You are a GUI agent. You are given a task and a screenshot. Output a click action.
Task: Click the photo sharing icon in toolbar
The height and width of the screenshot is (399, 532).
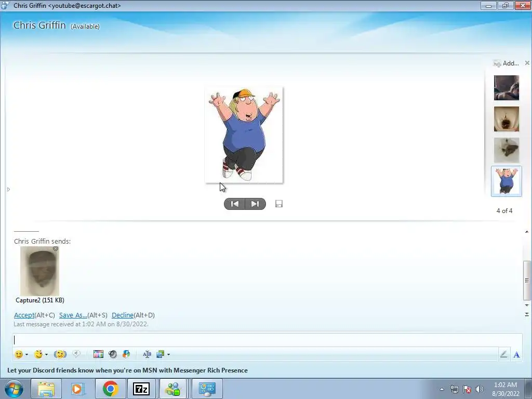(x=160, y=354)
